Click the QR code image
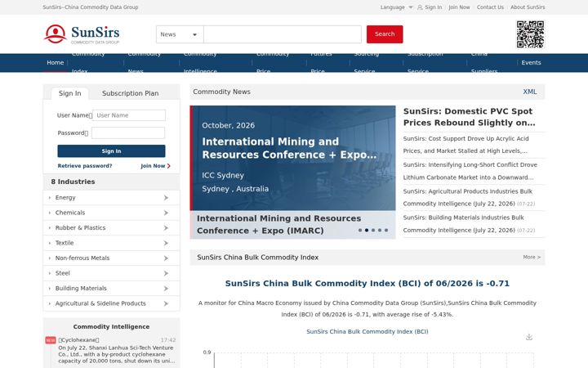Image resolution: width=588 pixels, height=368 pixels. click(530, 34)
